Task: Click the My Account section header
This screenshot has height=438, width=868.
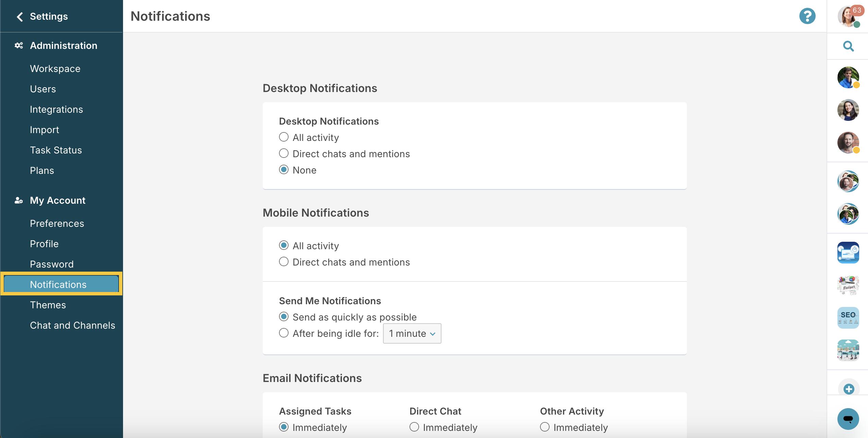Action: [x=58, y=200]
